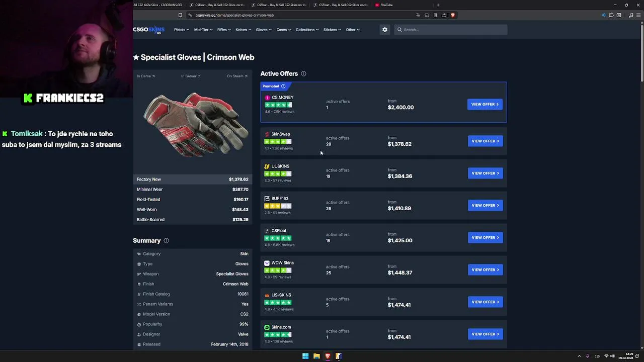This screenshot has width=644, height=362.
Task: Click the SkinSwap marketplace logo
Action: click(267, 134)
